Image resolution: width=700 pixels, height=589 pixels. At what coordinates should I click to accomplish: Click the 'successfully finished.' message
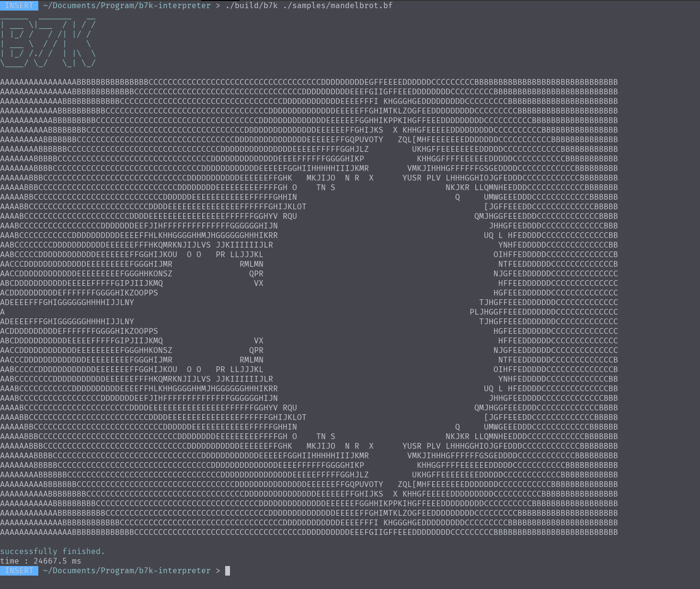click(x=52, y=552)
